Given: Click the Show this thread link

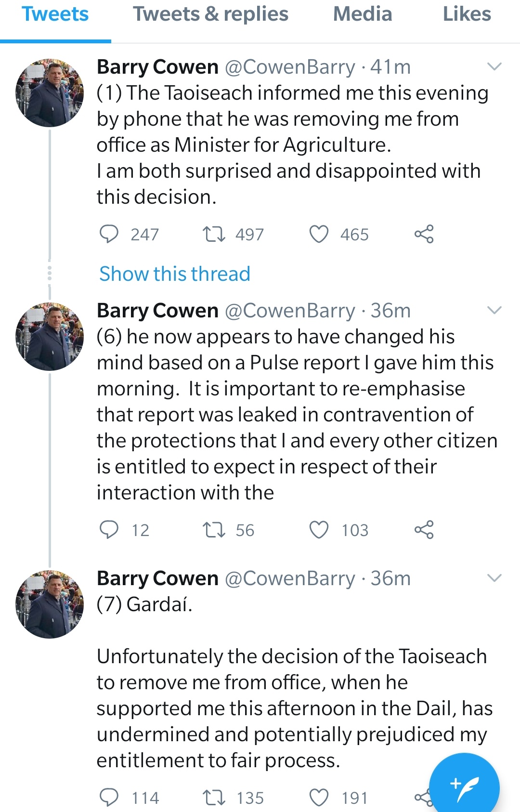Looking at the screenshot, I should [175, 274].
